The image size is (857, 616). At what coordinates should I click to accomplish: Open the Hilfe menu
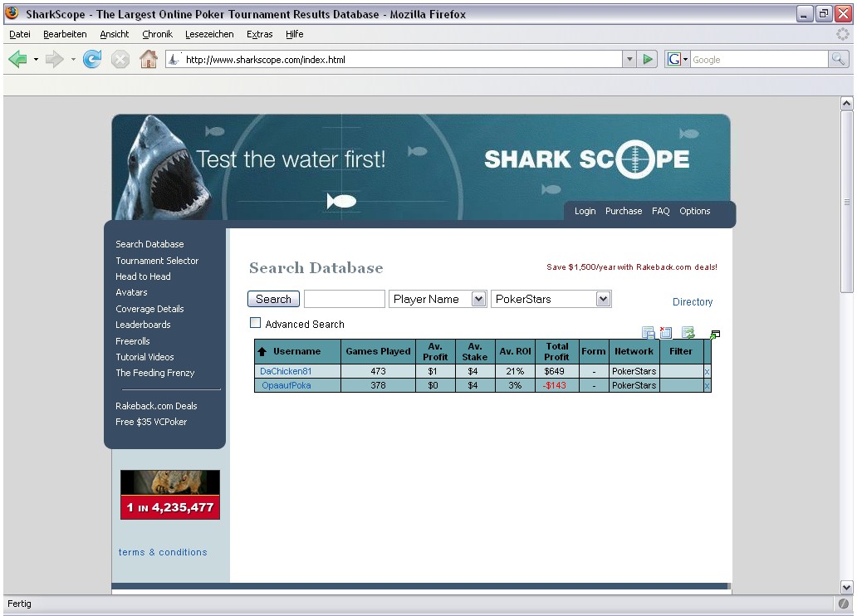(295, 34)
